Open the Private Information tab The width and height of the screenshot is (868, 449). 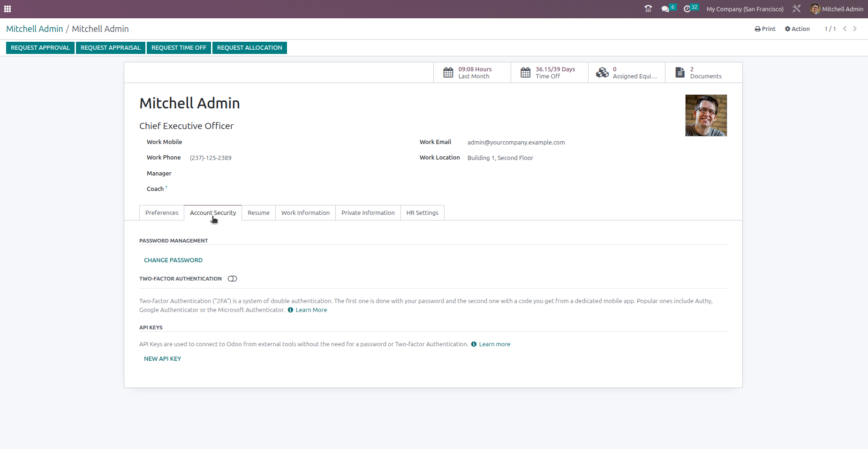pos(368,213)
